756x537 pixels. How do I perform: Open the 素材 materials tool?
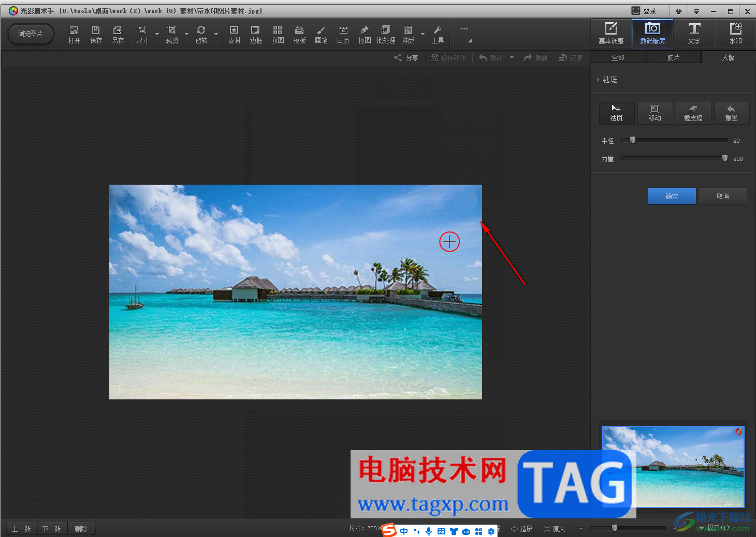(234, 35)
